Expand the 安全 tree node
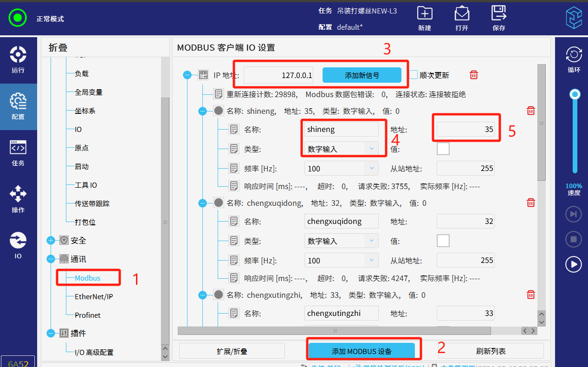The height and width of the screenshot is (367, 588). tap(51, 241)
